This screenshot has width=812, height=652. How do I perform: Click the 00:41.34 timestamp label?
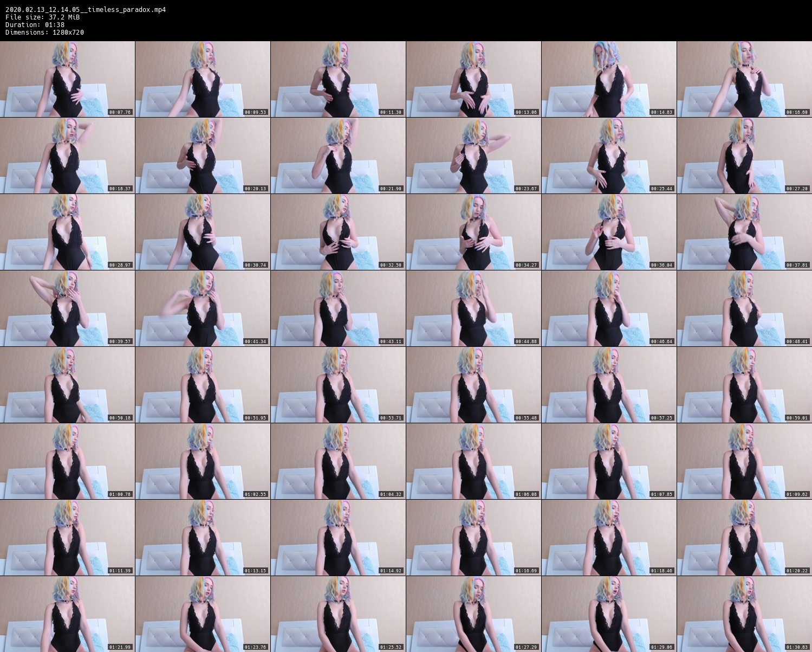point(255,341)
